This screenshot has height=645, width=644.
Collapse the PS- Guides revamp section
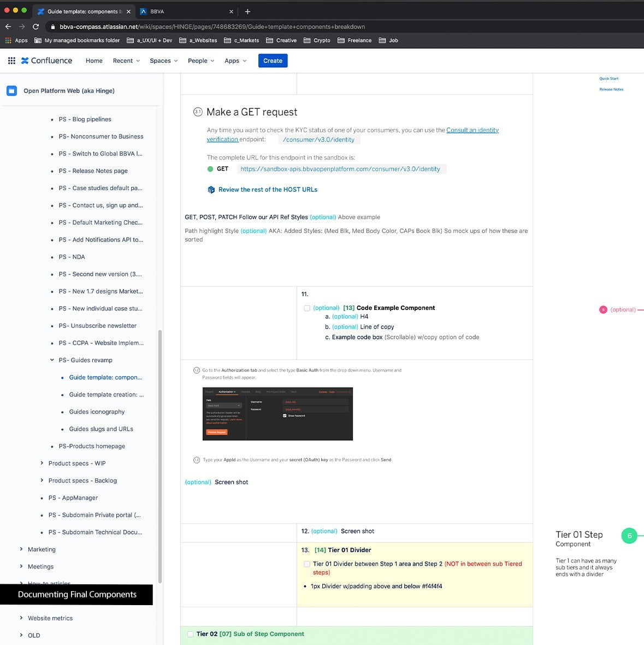pos(52,360)
